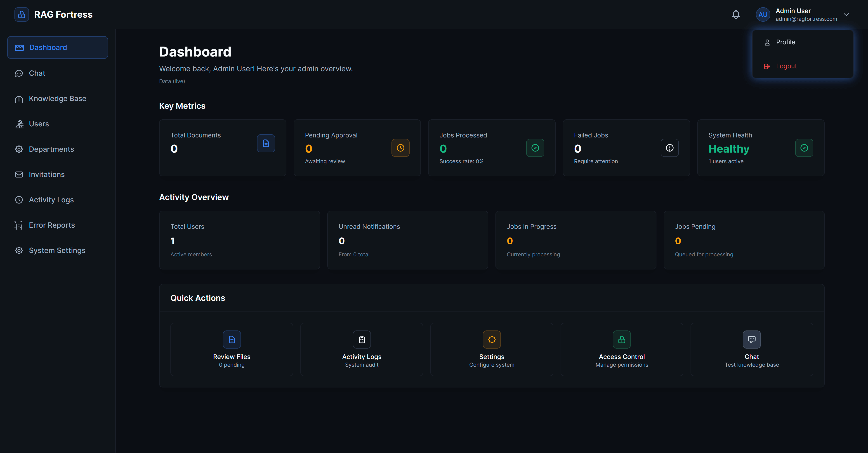The width and height of the screenshot is (868, 453).
Task: Open the Users section
Action: [x=38, y=124]
